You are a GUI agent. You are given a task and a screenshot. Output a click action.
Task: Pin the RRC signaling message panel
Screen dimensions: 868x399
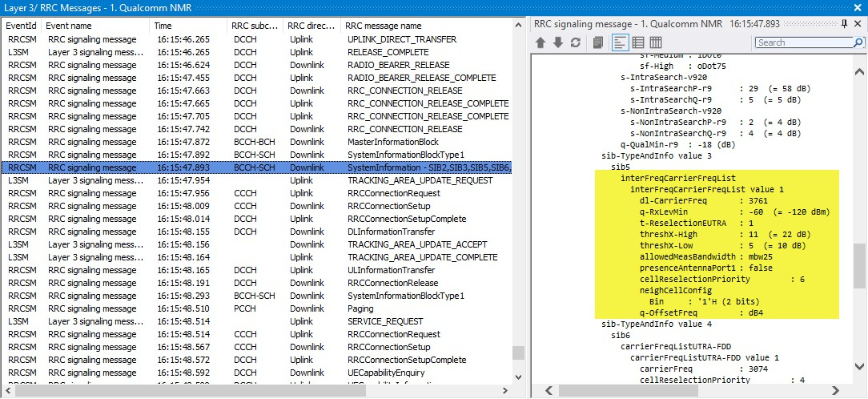point(845,24)
